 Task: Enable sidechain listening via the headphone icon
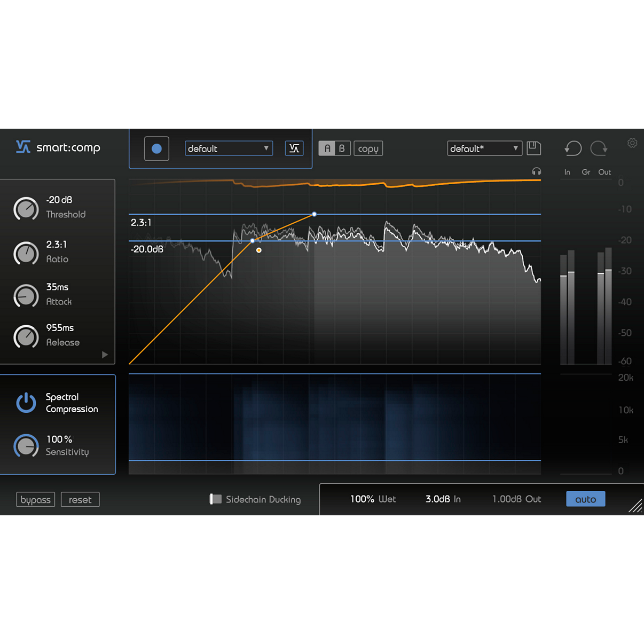tap(537, 171)
